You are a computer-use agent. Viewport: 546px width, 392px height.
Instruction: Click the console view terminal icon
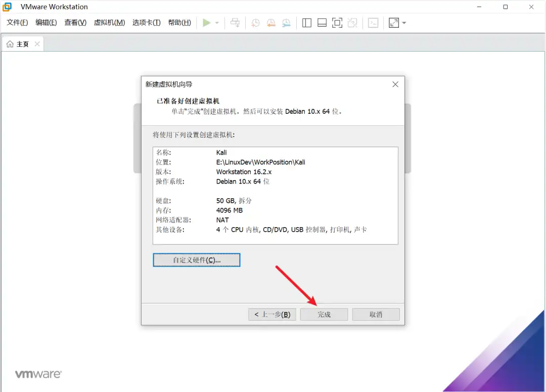tap(373, 23)
